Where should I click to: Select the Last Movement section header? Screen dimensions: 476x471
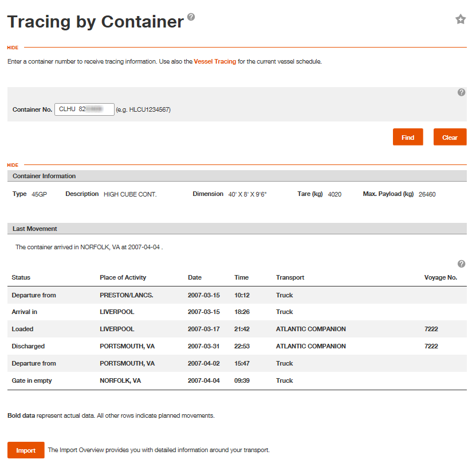tap(34, 229)
